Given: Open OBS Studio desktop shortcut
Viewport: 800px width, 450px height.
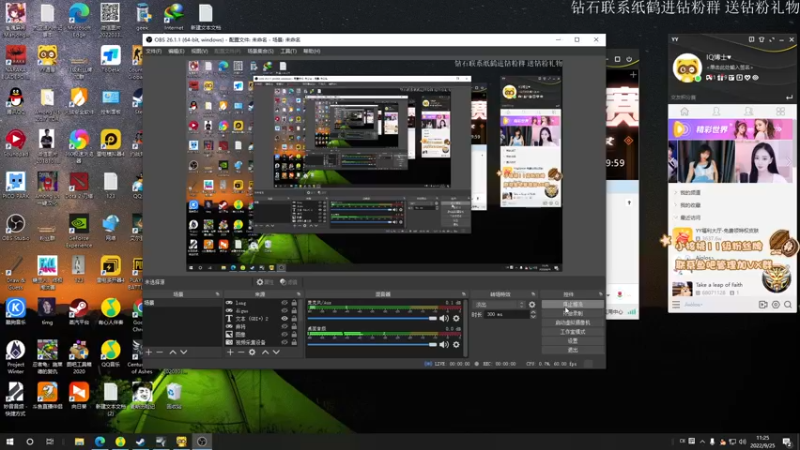Looking at the screenshot, I should [16, 228].
